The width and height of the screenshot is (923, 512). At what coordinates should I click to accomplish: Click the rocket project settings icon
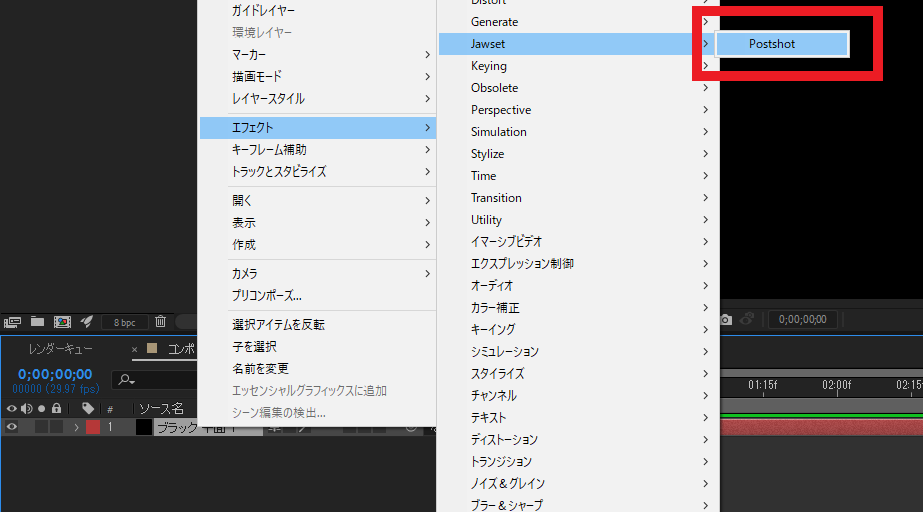pos(87,321)
